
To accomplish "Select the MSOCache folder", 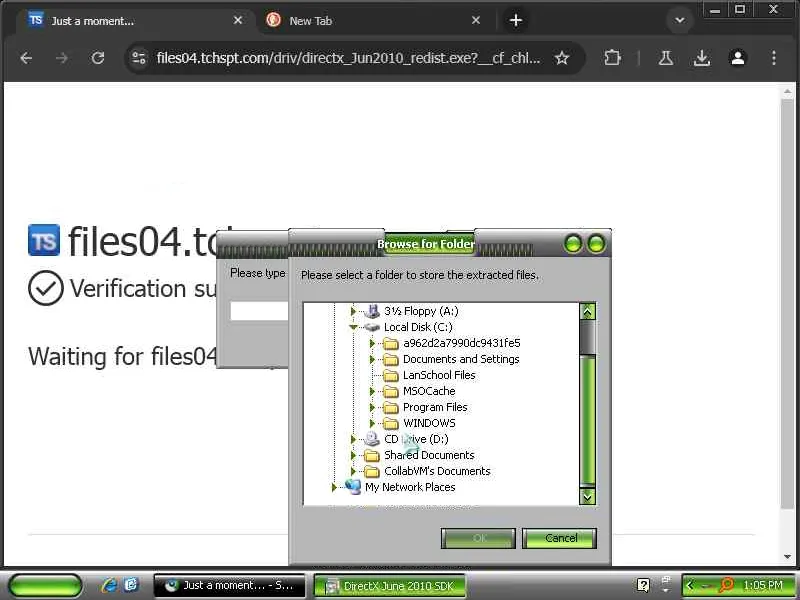I will (429, 391).
